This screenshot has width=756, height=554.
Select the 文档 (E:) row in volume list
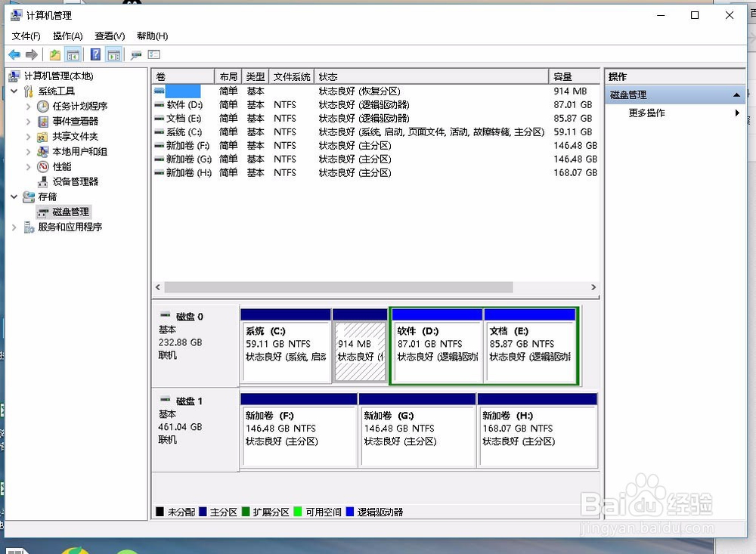375,119
